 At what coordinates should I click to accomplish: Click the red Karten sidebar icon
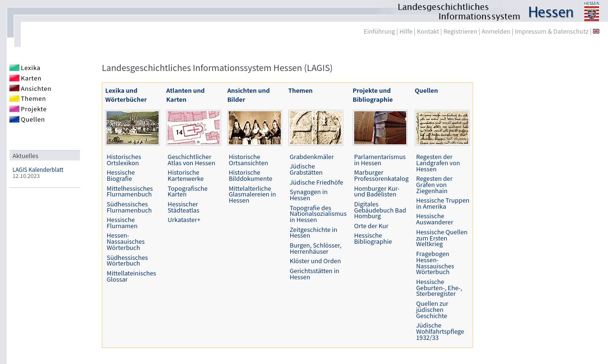pyautogui.click(x=14, y=78)
